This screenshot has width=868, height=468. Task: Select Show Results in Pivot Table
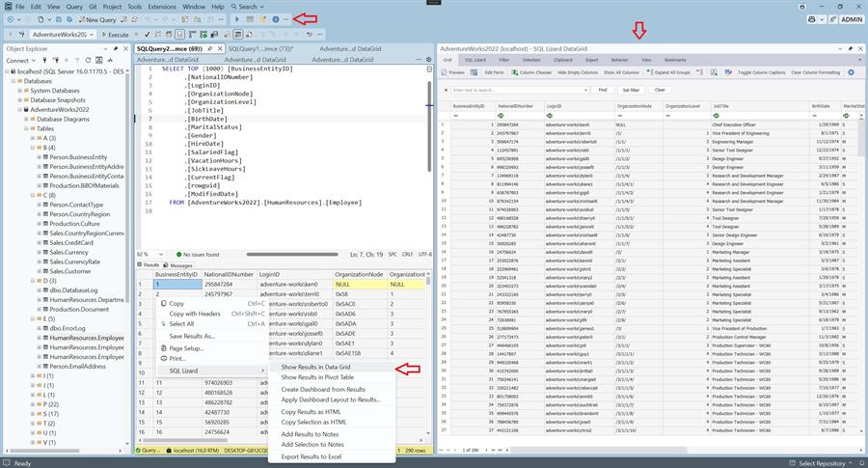(317, 377)
